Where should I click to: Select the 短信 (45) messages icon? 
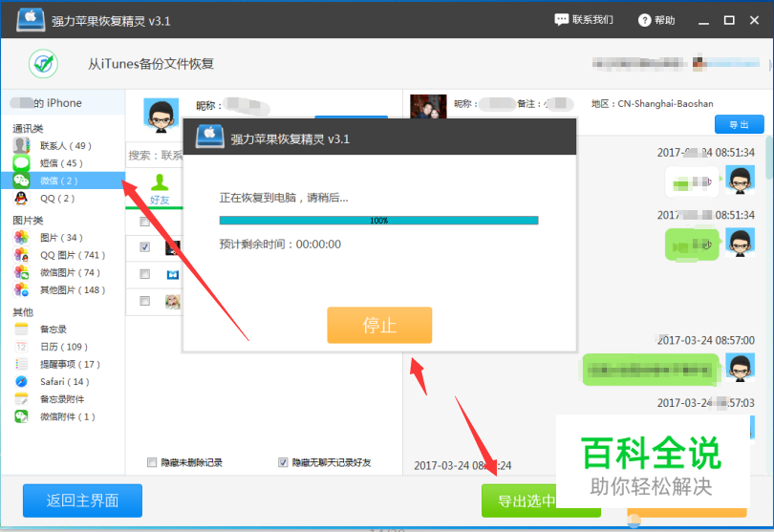(x=21, y=163)
